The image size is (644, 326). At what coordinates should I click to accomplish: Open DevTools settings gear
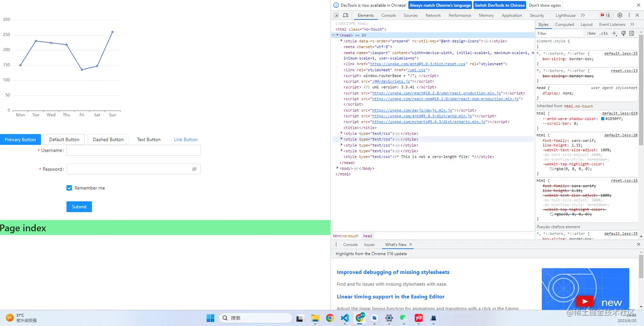tap(620, 15)
